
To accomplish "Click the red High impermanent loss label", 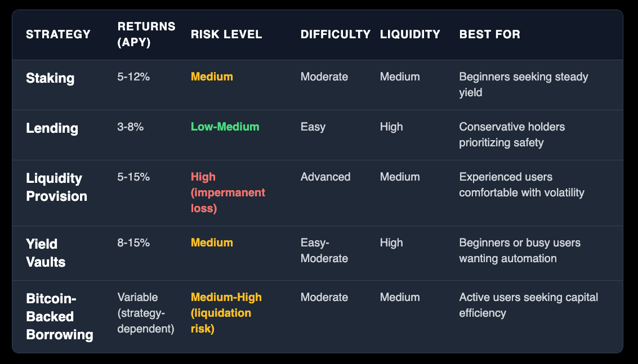I will click(227, 192).
